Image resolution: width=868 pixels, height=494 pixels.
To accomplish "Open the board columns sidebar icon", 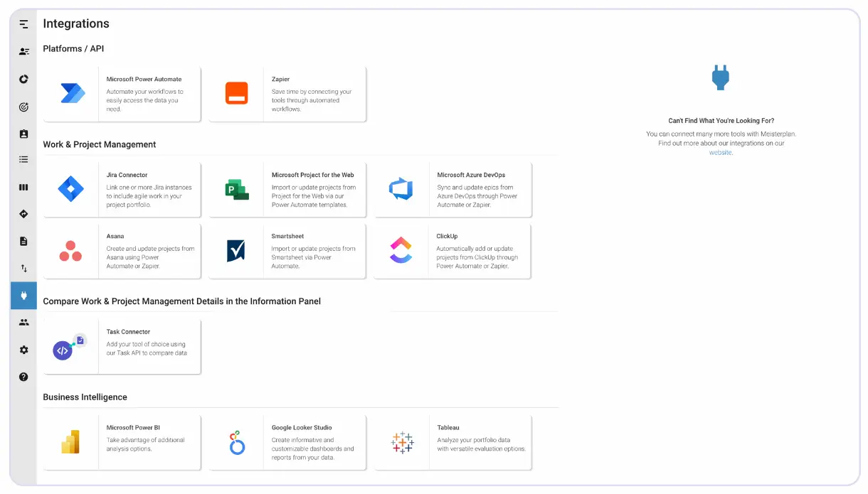I will click(23, 188).
